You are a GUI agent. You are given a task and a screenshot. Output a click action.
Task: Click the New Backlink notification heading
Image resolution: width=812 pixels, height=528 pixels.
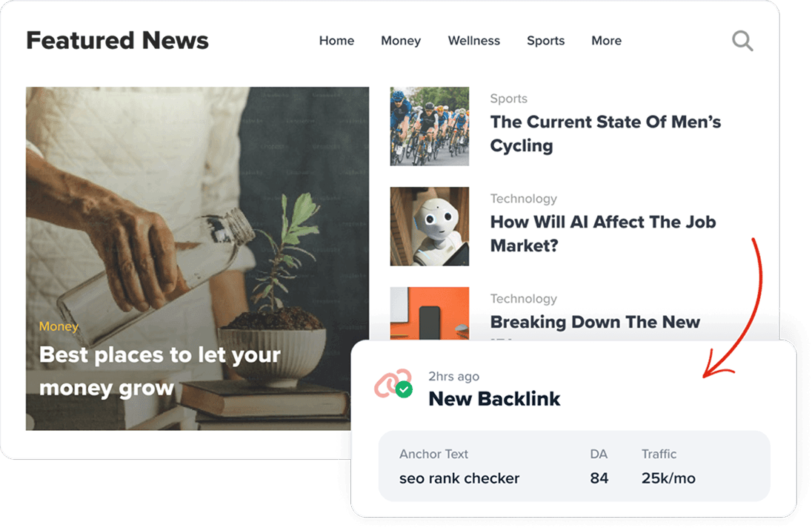pyautogui.click(x=495, y=399)
